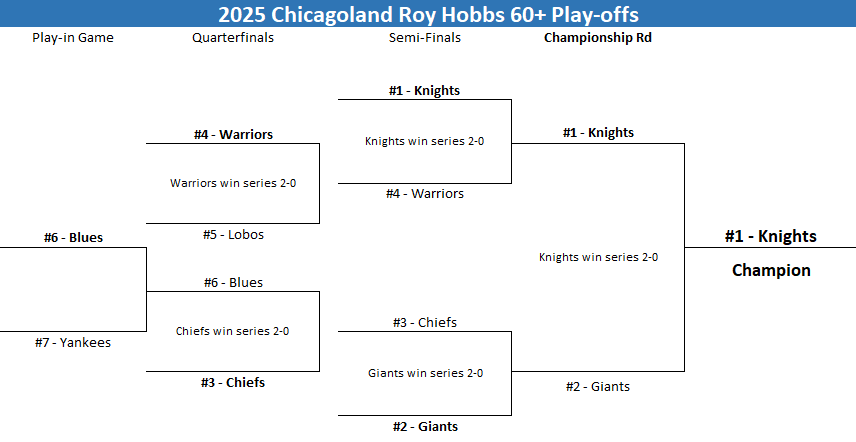Screen dimensions: 856x442
Task: Click the 2025 Chicagoland Roy Hobbs title banner
Action: [428, 14]
